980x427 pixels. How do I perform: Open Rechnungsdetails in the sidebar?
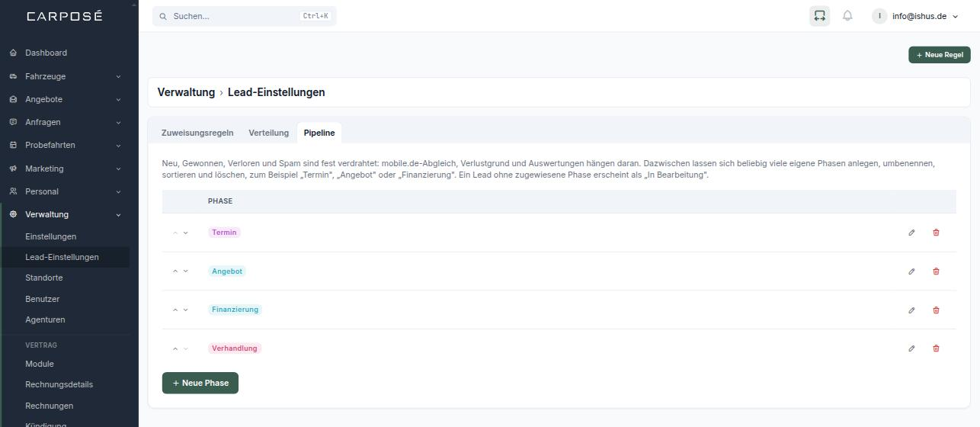59,384
